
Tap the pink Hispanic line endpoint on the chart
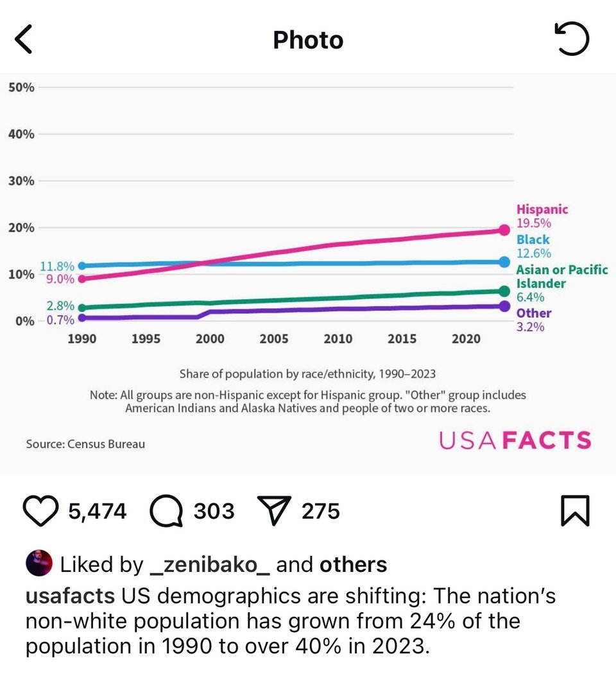point(503,229)
